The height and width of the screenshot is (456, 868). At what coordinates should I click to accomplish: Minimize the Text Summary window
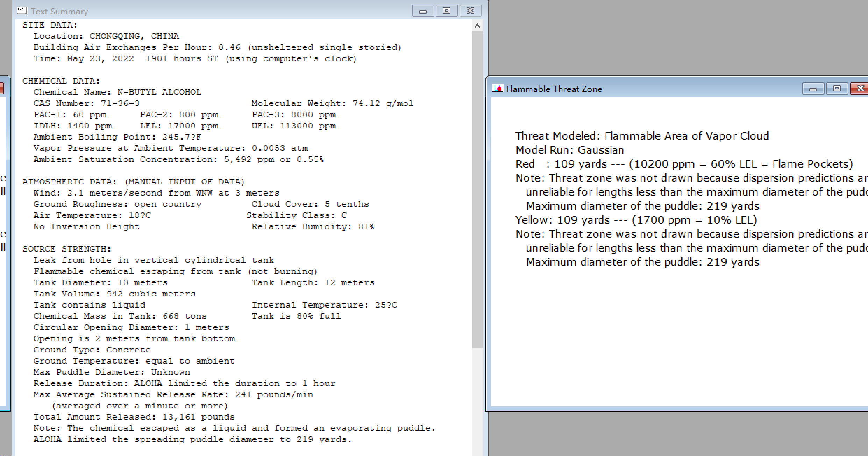point(423,11)
